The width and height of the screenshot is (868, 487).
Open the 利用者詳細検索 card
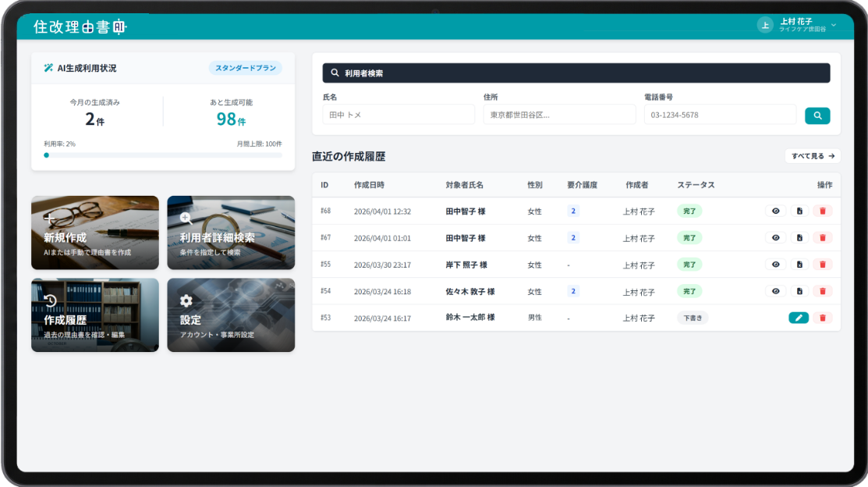tap(231, 233)
